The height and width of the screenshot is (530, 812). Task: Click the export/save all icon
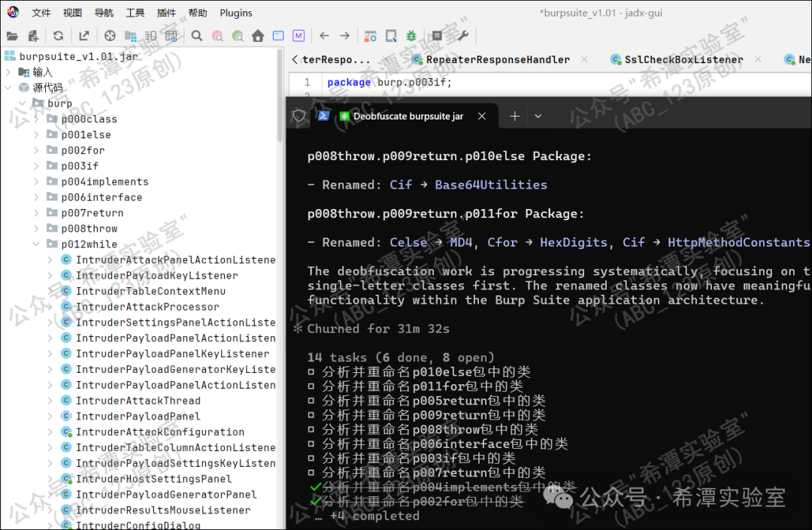(x=83, y=36)
